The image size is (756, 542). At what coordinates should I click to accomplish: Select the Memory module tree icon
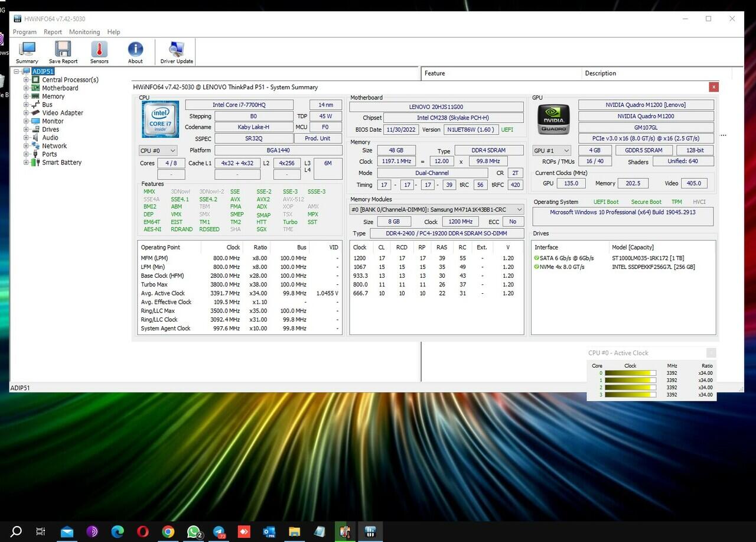[x=35, y=96]
